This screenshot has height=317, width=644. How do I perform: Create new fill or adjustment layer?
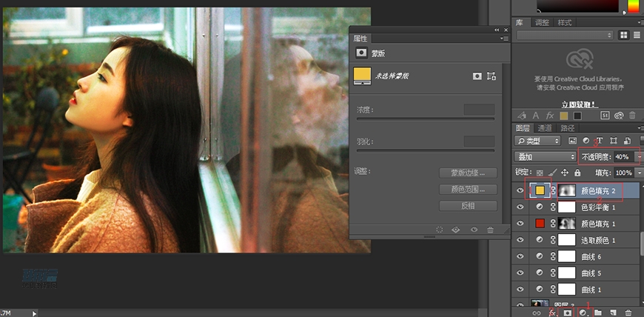coord(583,313)
